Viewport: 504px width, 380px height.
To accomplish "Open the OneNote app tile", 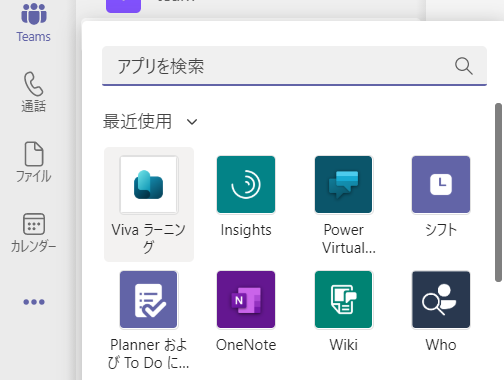I will 246,312.
